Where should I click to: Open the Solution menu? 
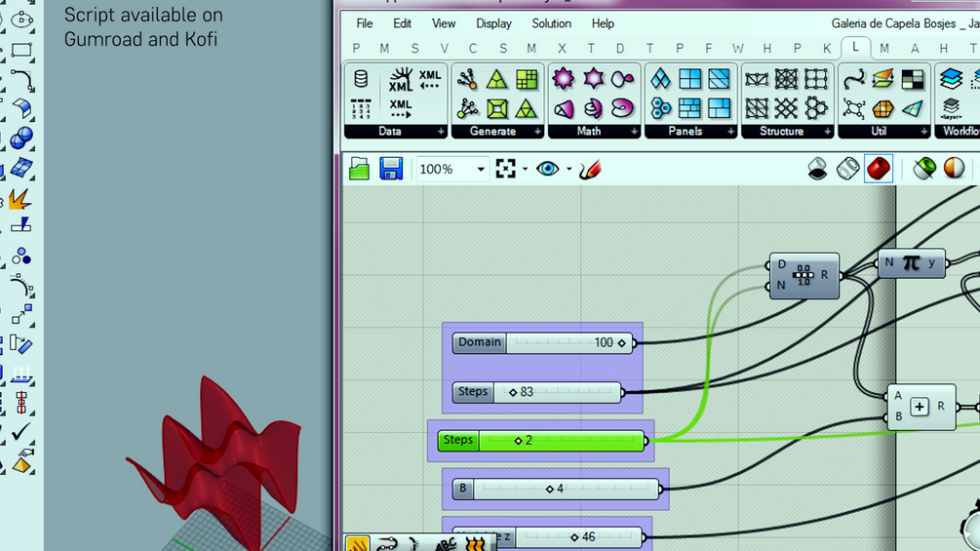[551, 23]
